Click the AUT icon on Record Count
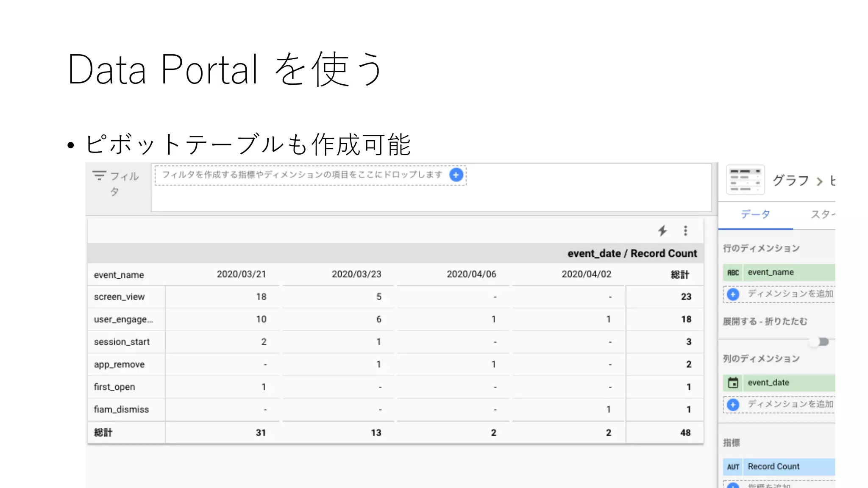The width and height of the screenshot is (868, 488). (x=733, y=467)
